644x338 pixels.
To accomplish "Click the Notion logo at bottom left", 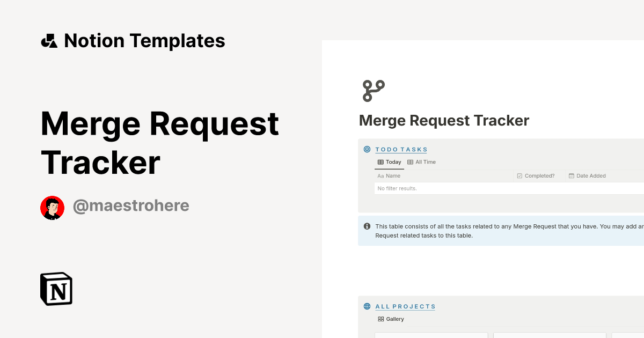I will click(x=56, y=289).
